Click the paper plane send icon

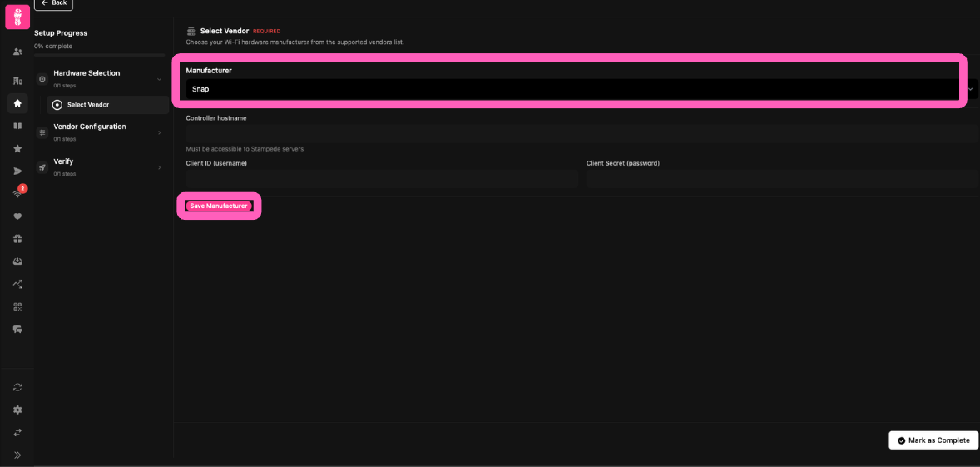coord(17,171)
